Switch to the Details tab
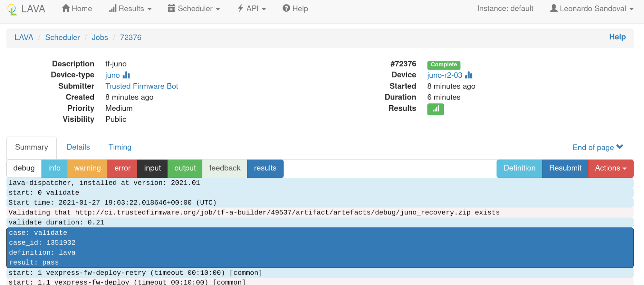 [x=78, y=147]
